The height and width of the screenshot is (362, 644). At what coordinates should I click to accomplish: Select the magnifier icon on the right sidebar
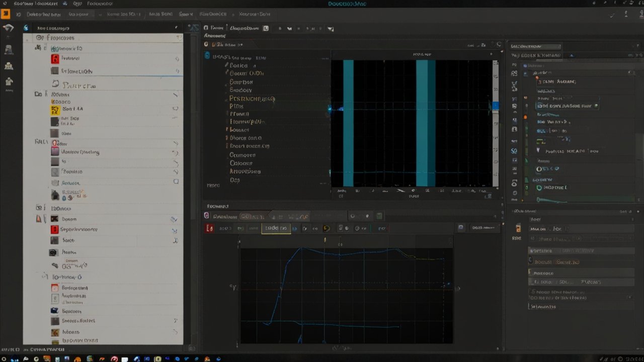(x=514, y=151)
